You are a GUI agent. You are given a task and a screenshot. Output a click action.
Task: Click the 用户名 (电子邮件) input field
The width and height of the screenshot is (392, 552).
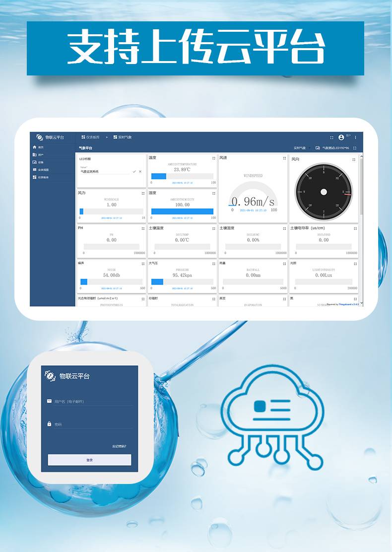click(x=93, y=401)
